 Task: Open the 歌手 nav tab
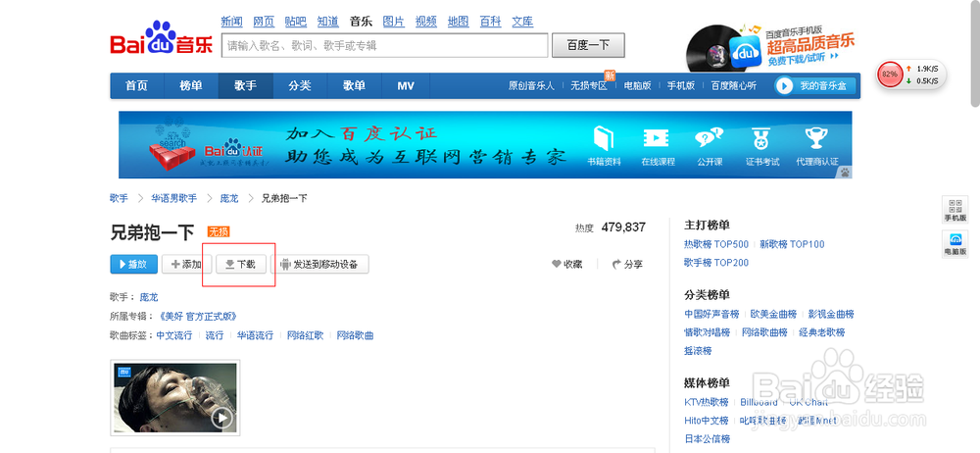tap(246, 85)
